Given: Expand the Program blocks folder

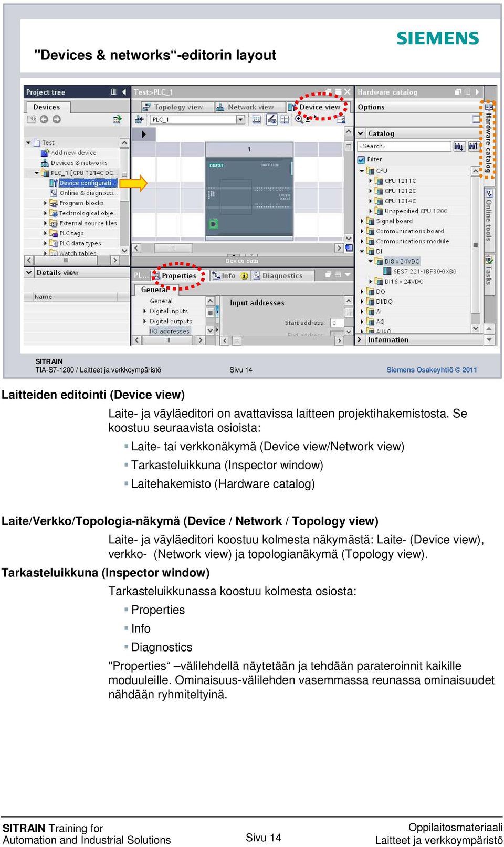Looking at the screenshot, I should (x=45, y=203).
